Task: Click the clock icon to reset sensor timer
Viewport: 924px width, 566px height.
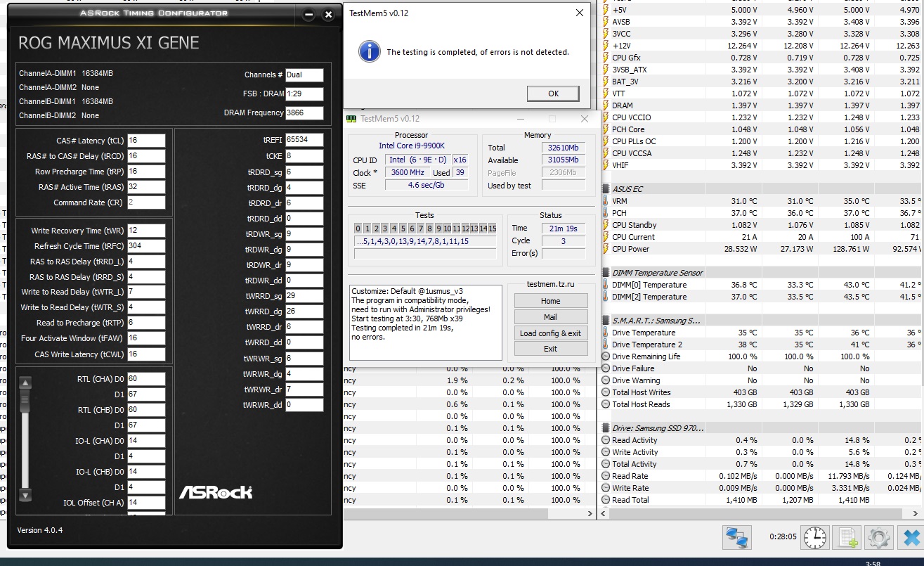Action: tap(815, 538)
